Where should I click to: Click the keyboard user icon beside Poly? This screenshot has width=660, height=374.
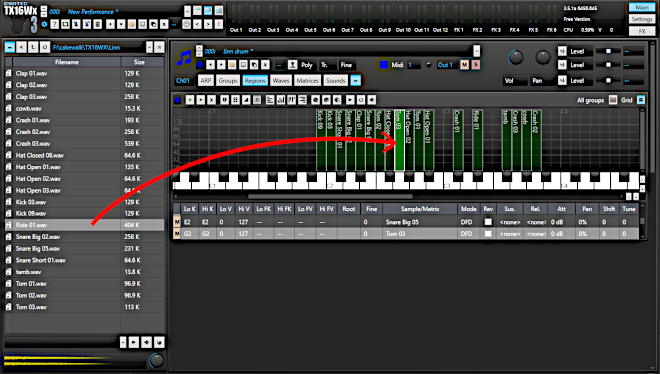292,65
